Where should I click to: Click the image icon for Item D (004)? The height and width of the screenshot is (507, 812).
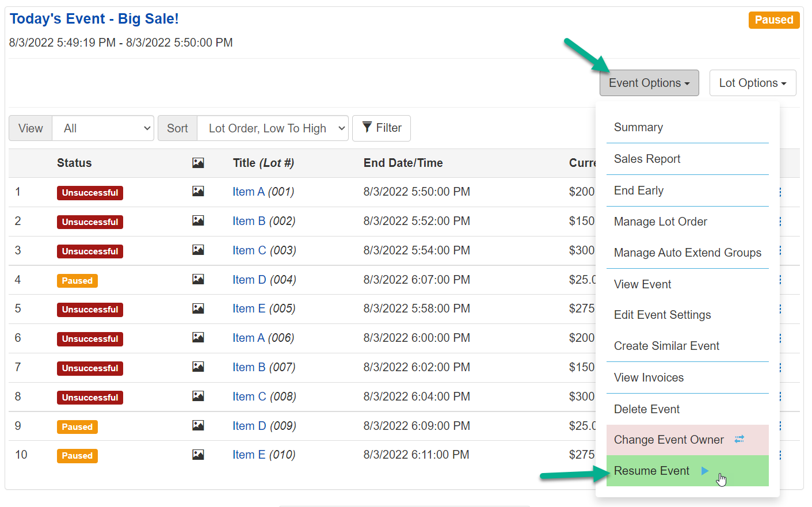click(198, 279)
